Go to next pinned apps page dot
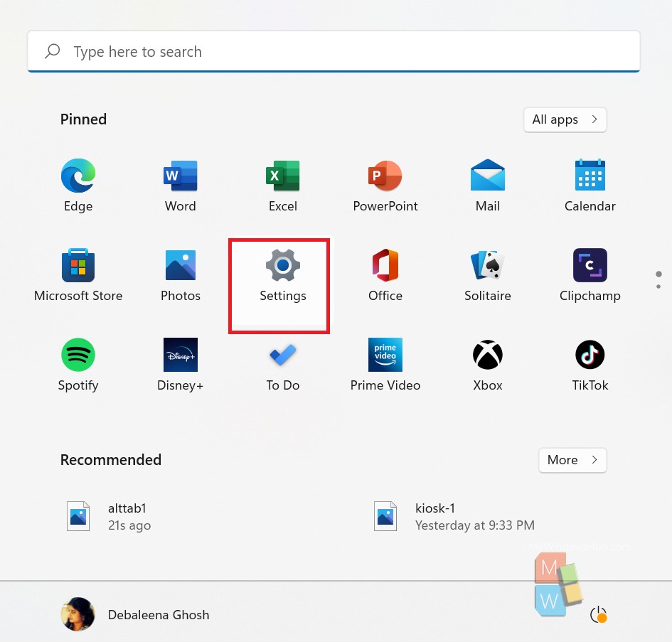672x642 pixels. tap(658, 287)
